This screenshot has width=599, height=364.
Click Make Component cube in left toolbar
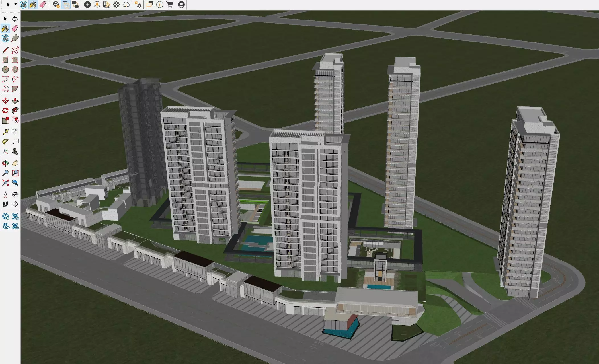tap(5, 38)
